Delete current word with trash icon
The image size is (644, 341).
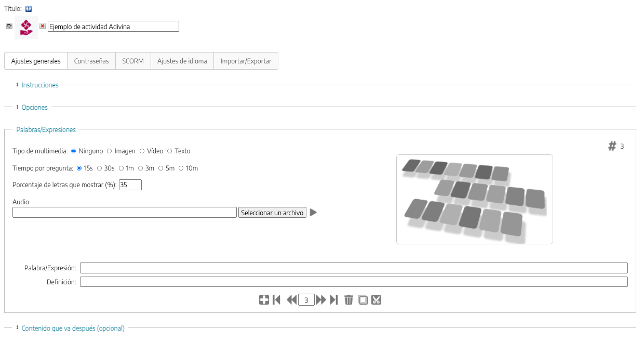[348, 300]
